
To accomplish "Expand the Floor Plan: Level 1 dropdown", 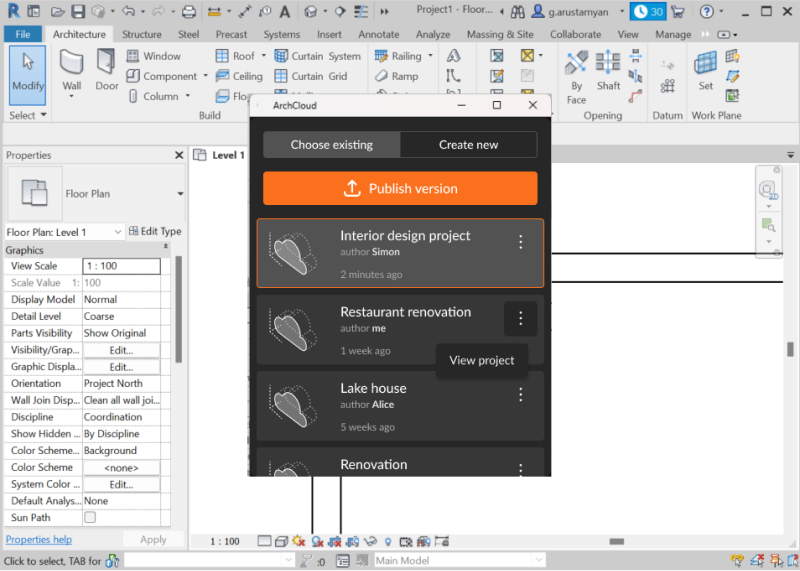I will [118, 232].
